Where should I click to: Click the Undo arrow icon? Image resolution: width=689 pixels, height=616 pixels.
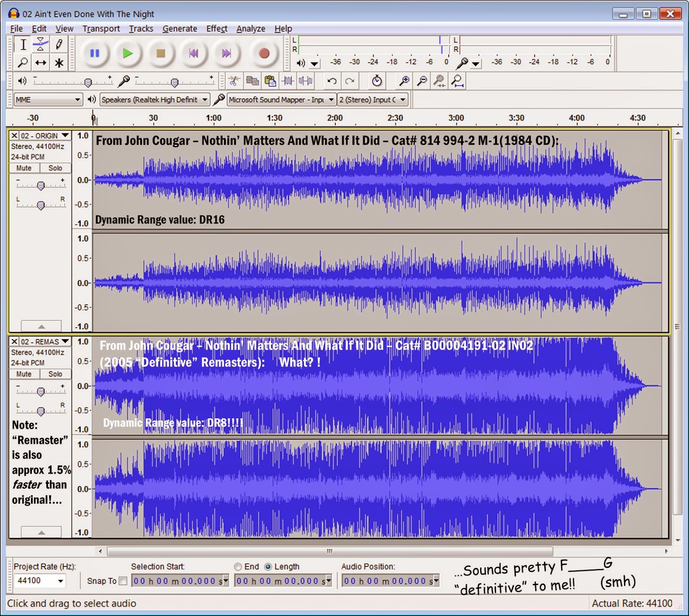tap(332, 81)
